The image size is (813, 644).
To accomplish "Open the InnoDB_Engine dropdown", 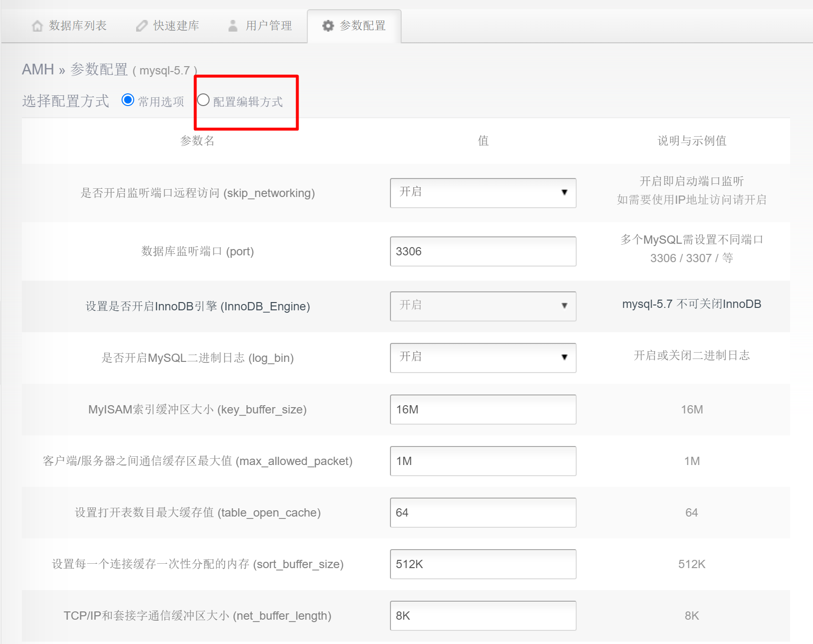I will (483, 306).
